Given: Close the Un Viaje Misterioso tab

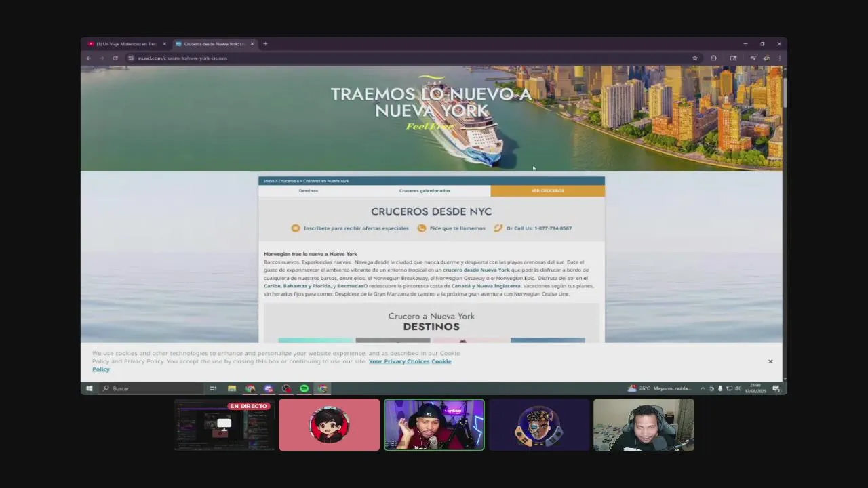Looking at the screenshot, I should click(164, 44).
